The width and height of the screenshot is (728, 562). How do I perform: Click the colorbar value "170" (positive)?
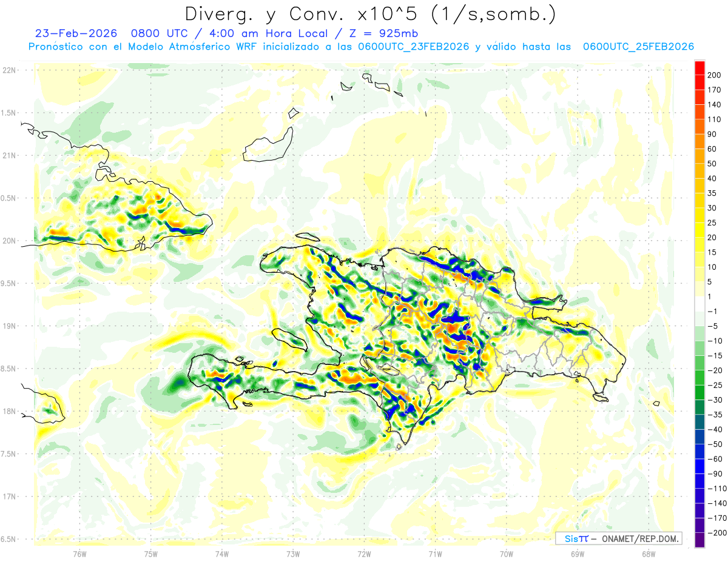715,90
